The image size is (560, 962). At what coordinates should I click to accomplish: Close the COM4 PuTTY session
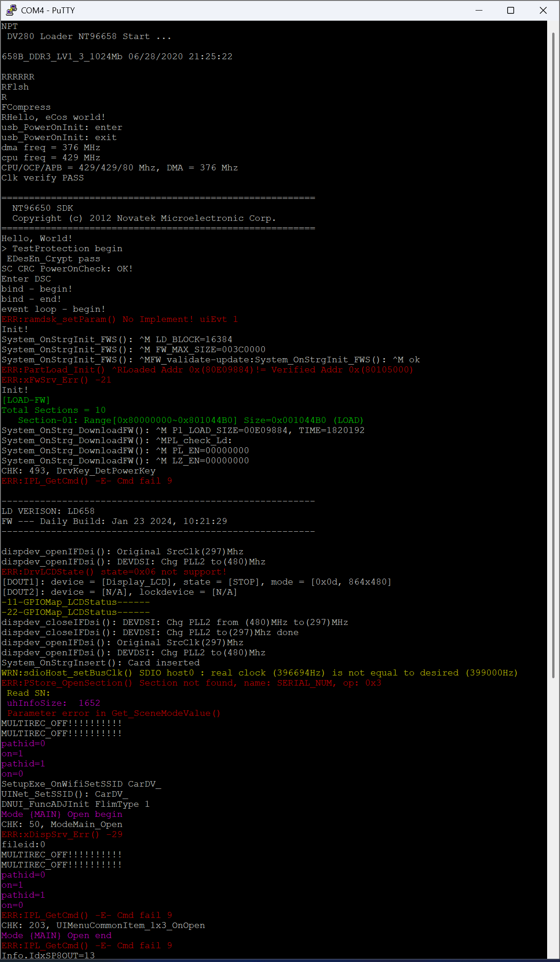point(543,10)
